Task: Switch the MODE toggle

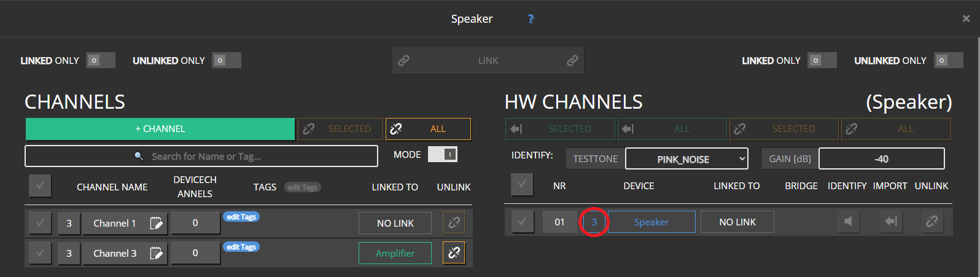Action: tap(443, 155)
